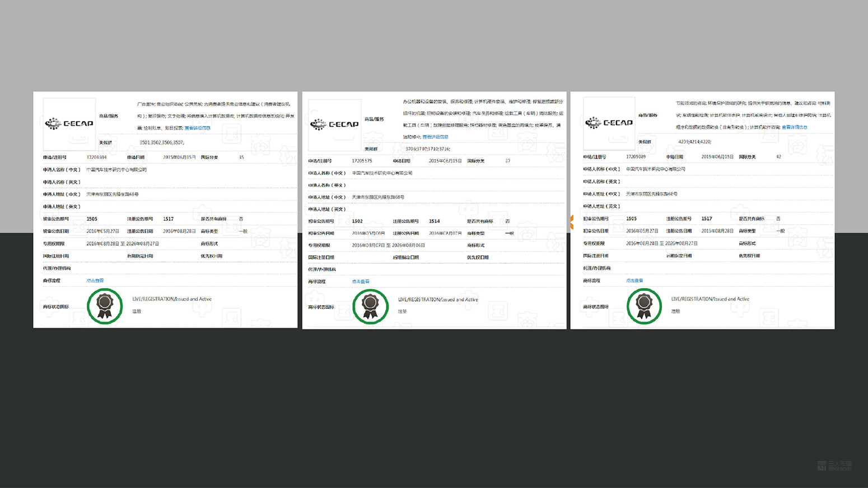Open 查看详细信息 link on the class 42 card
Viewport: 868px width, 488px height.
point(795,127)
